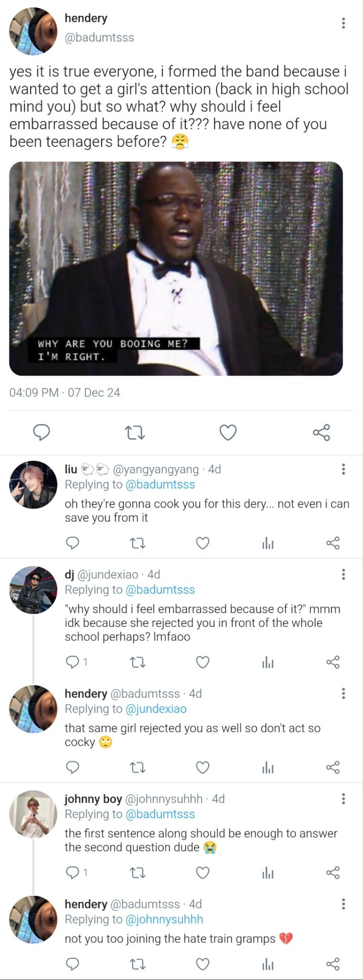Open the @jundexiao mention link
This screenshot has height=980, width=363.
click(x=156, y=708)
